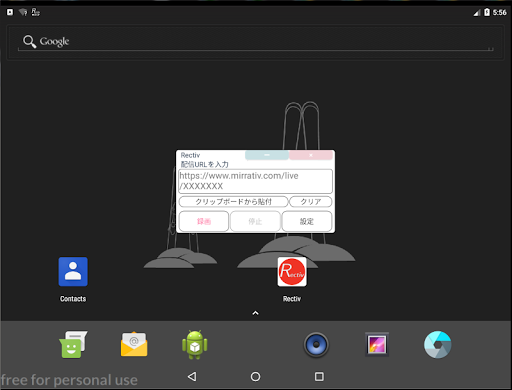Tap the magnifier search icon
The image size is (512, 390).
pyautogui.click(x=29, y=42)
